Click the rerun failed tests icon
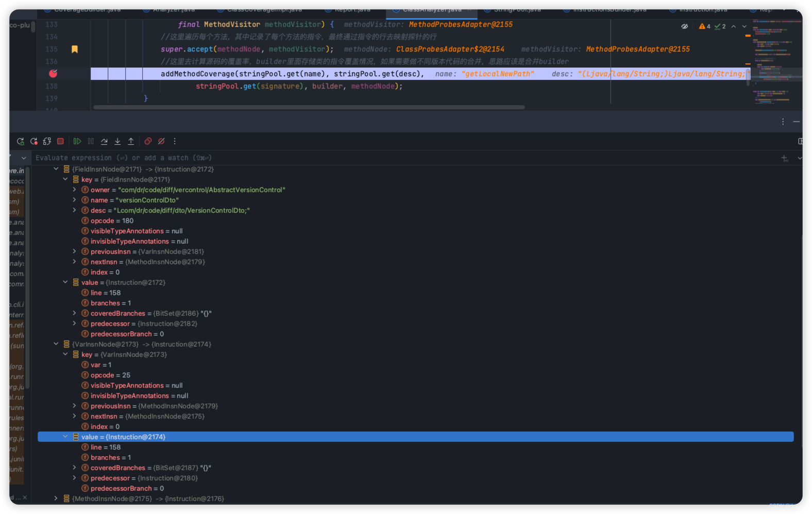 click(34, 141)
